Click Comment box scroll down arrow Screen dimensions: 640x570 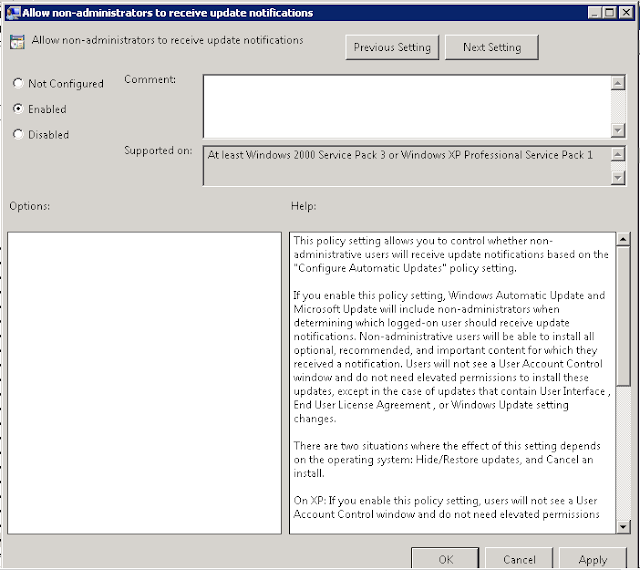618,130
